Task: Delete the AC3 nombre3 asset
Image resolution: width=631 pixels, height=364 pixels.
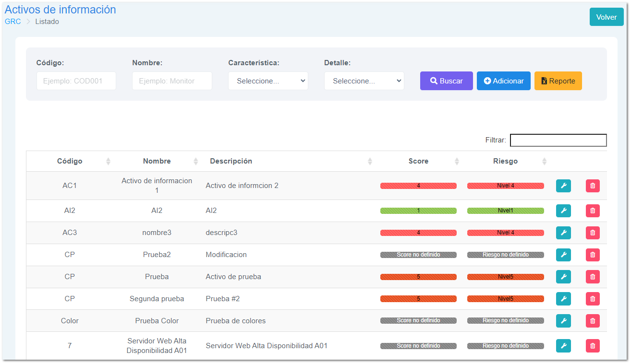Action: pyautogui.click(x=593, y=233)
